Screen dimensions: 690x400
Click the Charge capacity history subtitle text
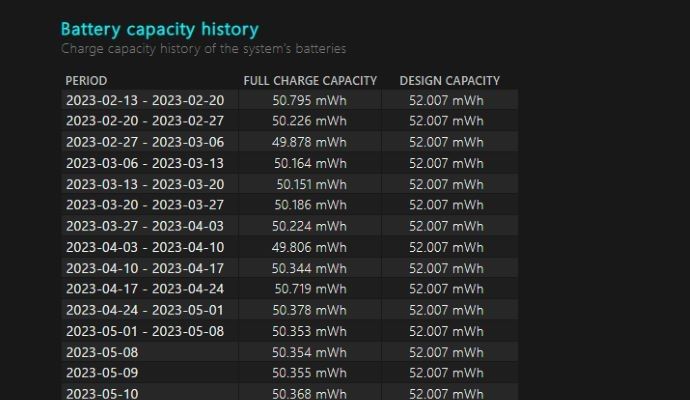click(203, 49)
